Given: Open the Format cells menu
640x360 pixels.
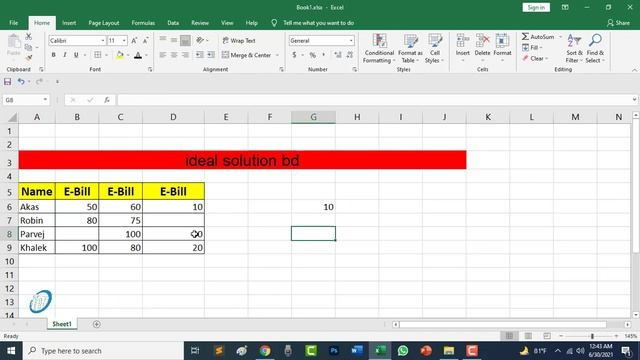Looking at the screenshot, I should click(502, 48).
